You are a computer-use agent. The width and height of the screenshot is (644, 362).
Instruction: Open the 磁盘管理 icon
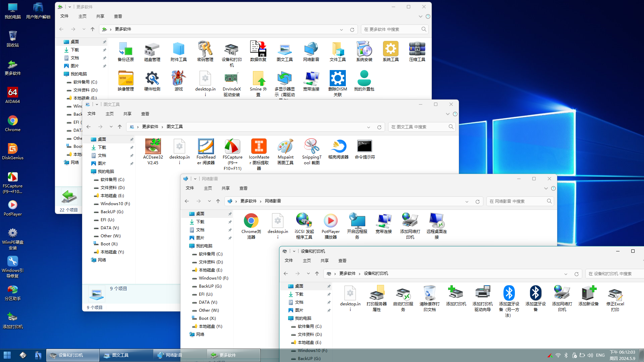152,51
